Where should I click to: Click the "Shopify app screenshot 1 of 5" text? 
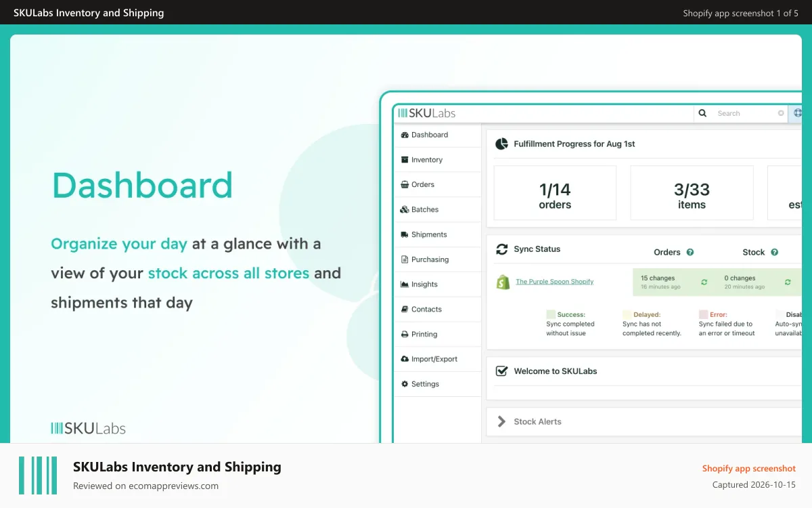pos(740,13)
